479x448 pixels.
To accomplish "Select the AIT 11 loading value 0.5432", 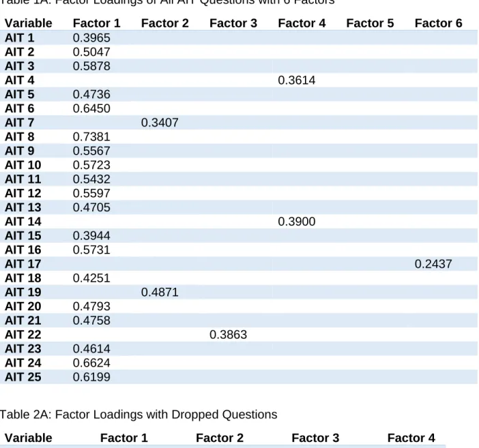I will coord(91,179).
